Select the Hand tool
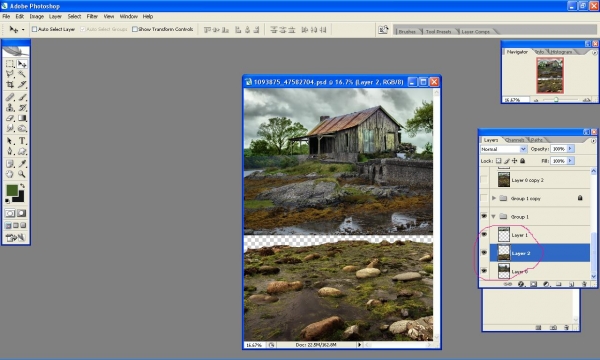 [x=10, y=174]
